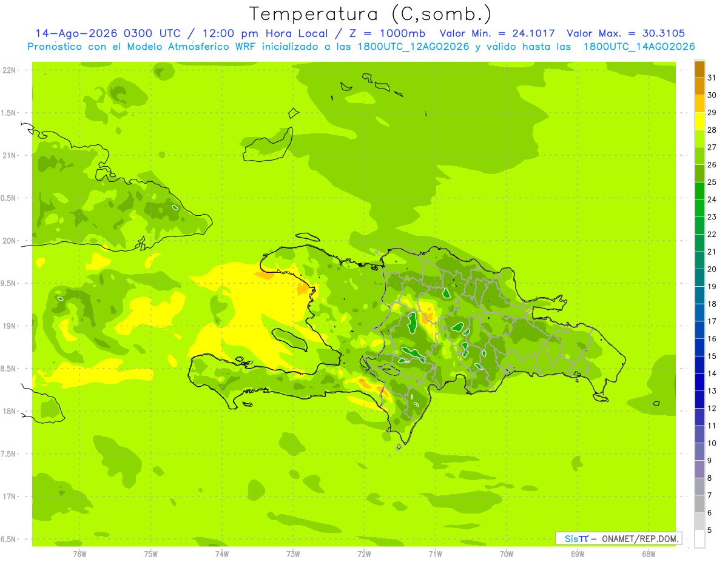This screenshot has width=728, height=562.
Task: Click Great Inagua island outline near 21N
Action: click(268, 145)
